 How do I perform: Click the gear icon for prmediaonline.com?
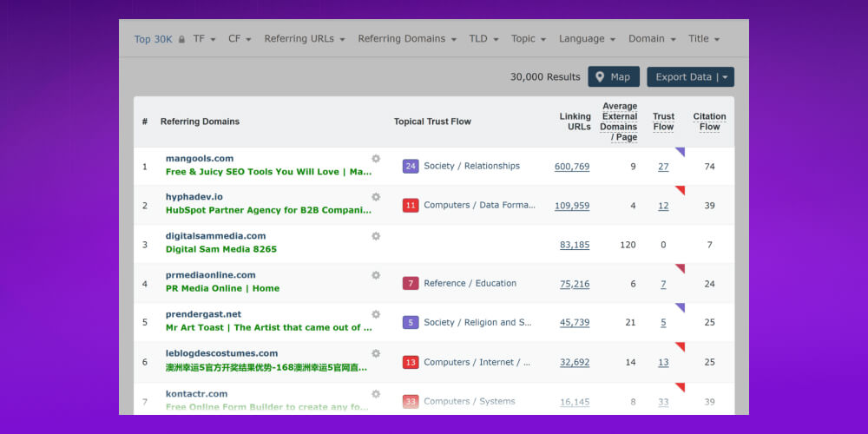376,275
